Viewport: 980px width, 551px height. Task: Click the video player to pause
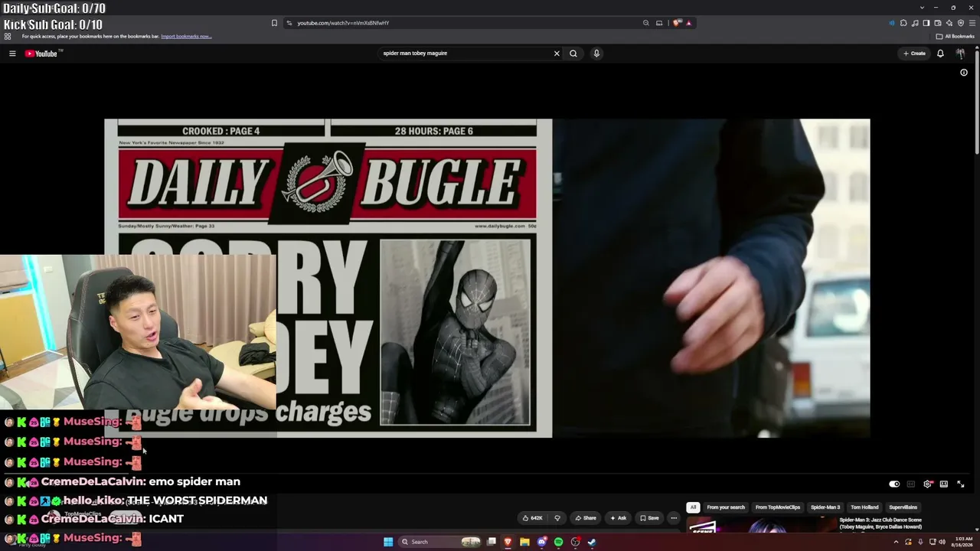[487, 278]
